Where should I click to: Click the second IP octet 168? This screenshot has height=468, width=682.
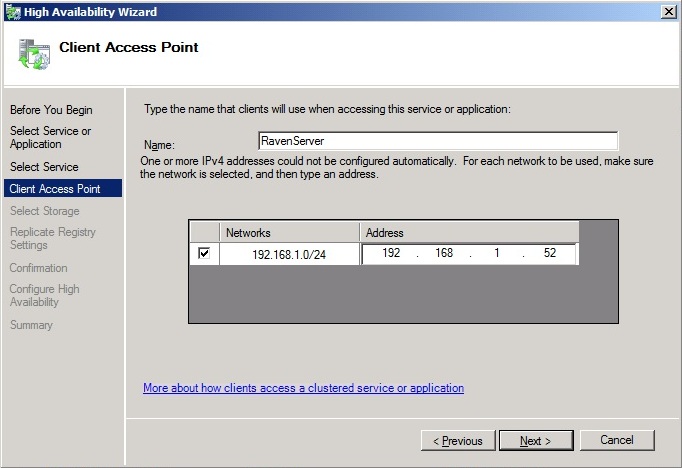444,253
